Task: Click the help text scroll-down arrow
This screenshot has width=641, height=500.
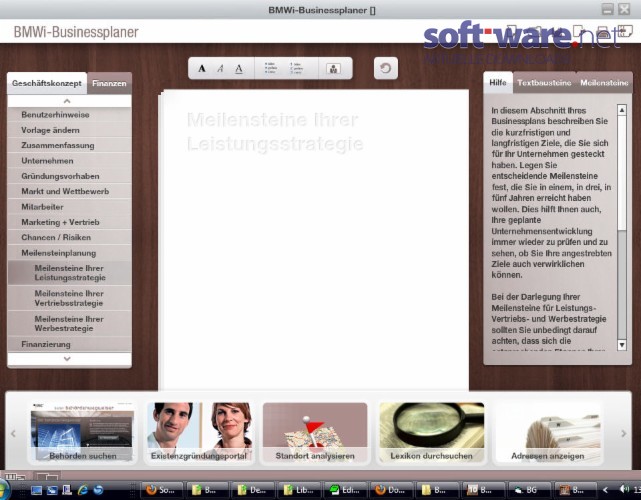Action: (x=622, y=345)
